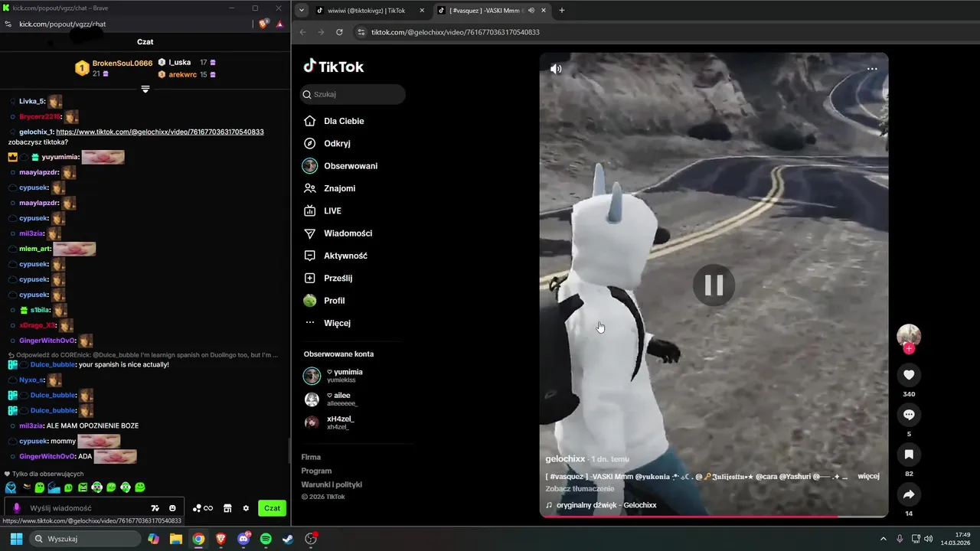Image resolution: width=980 pixels, height=551 pixels.
Task: Expand 'Program' footer section
Action: (x=316, y=471)
